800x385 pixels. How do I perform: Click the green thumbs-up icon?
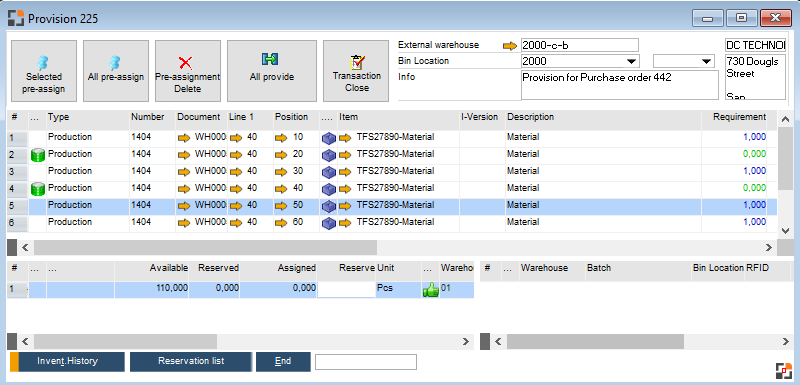pos(431,290)
